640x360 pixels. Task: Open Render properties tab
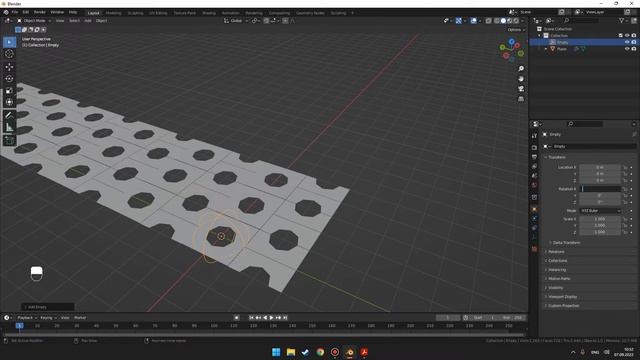534,148
